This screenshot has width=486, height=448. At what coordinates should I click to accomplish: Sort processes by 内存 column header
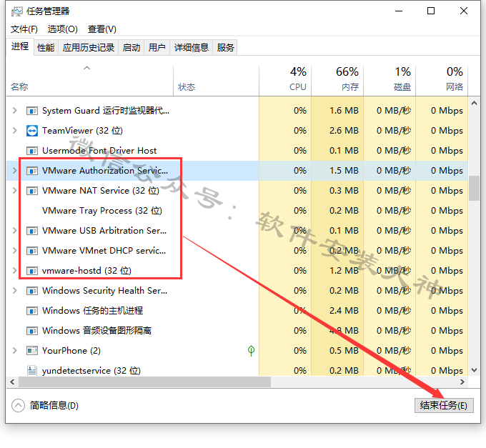(337, 80)
